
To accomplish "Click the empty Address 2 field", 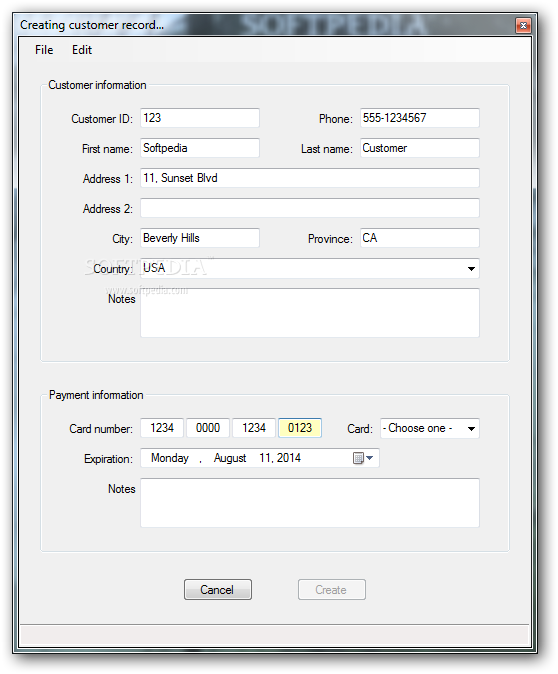I will click(x=310, y=208).
